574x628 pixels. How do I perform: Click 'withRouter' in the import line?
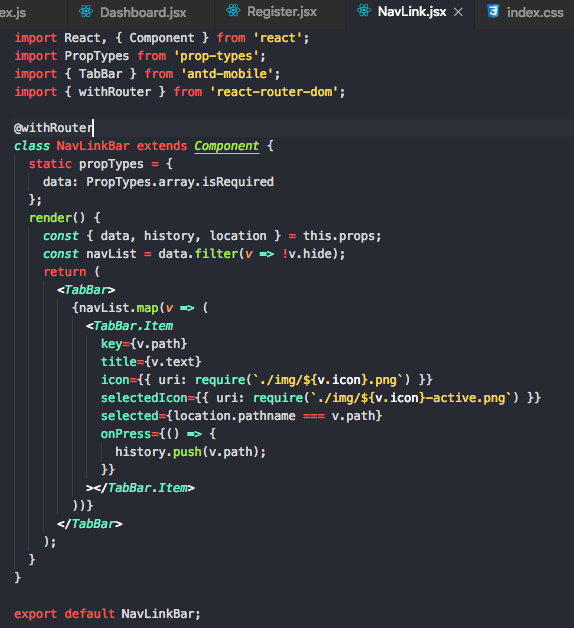point(115,92)
